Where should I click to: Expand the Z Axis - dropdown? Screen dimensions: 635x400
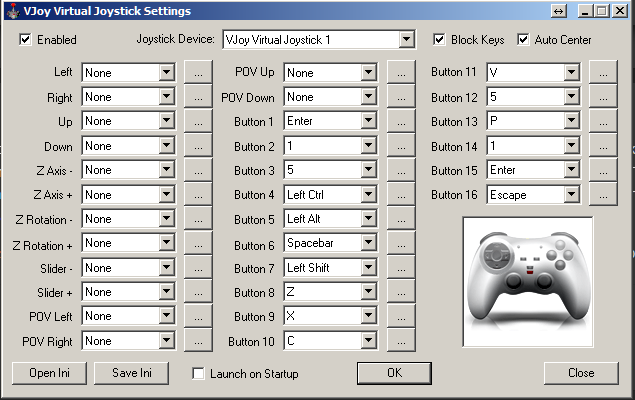(166, 170)
